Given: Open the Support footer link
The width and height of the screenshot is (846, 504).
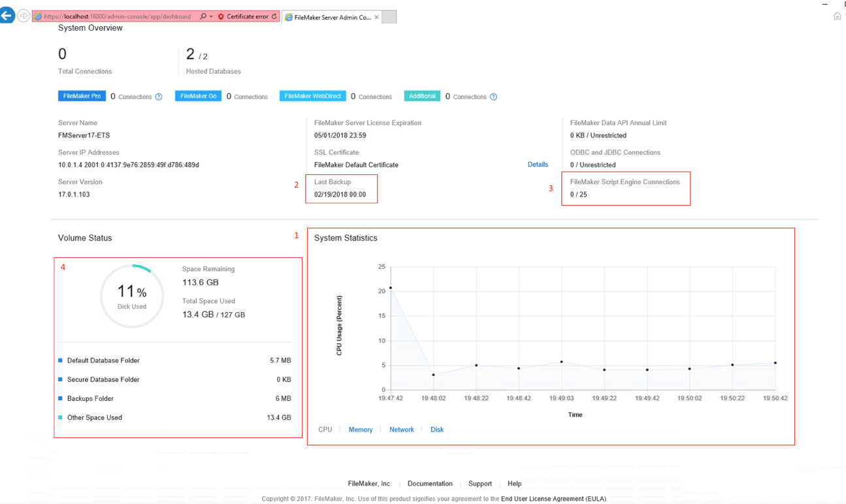Looking at the screenshot, I should [480, 484].
